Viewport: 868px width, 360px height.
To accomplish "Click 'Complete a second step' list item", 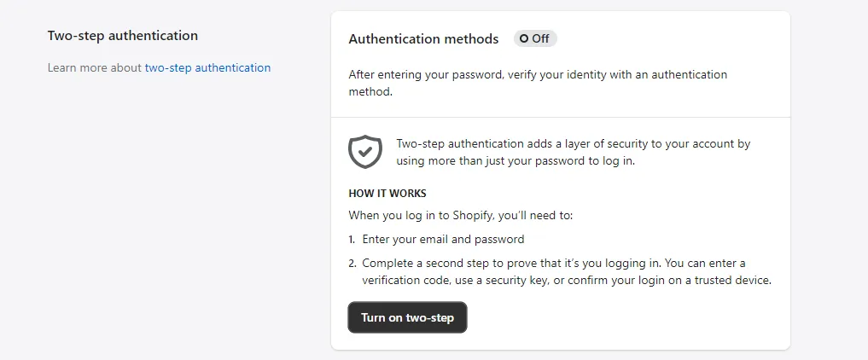I will (x=560, y=271).
